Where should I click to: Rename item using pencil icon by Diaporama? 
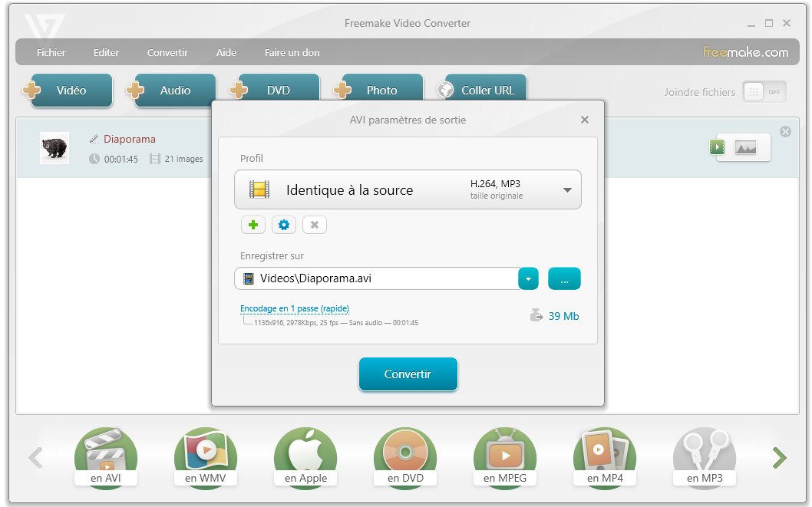(x=94, y=139)
